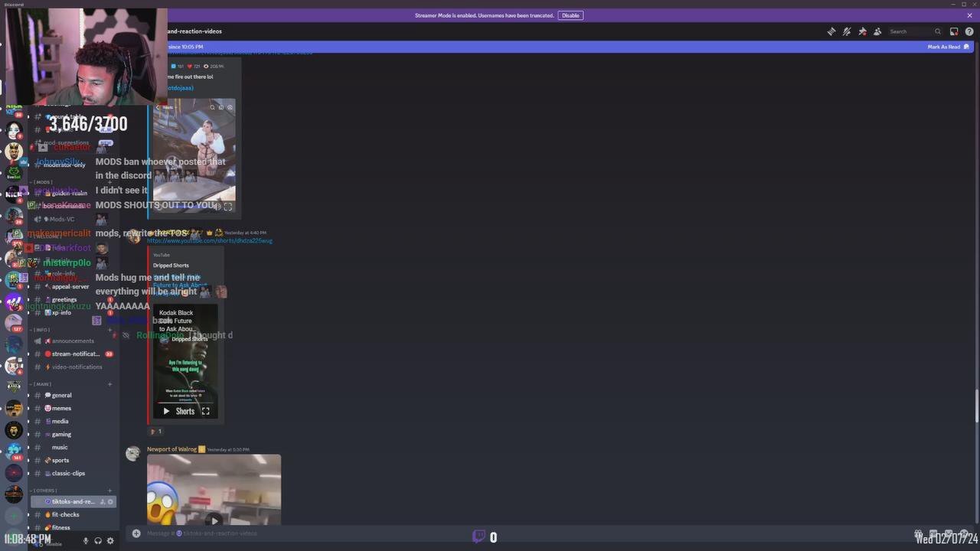The image size is (980, 551).
Task: Open the music channel
Action: pyautogui.click(x=73, y=447)
